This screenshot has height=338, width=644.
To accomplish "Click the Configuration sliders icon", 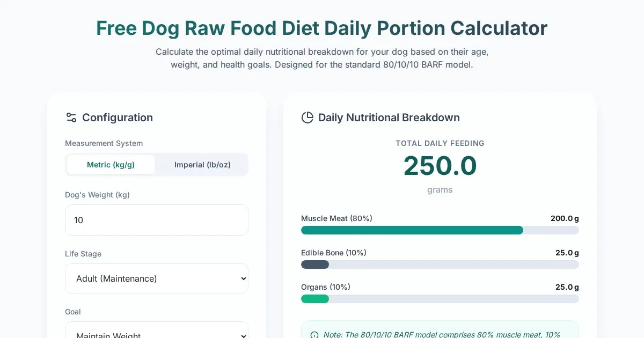I will pyautogui.click(x=71, y=117).
